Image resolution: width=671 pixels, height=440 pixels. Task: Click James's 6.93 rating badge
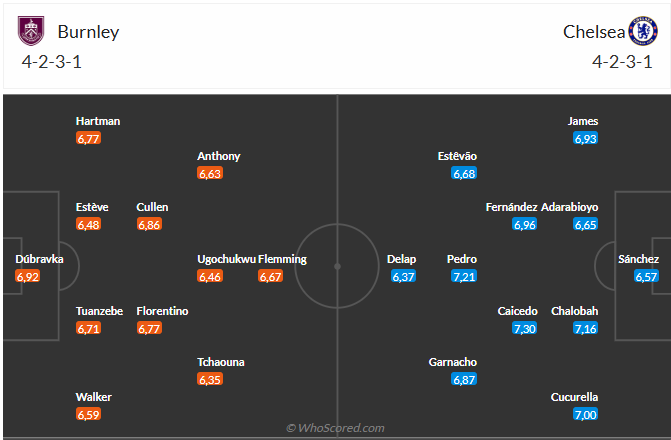[x=585, y=138]
